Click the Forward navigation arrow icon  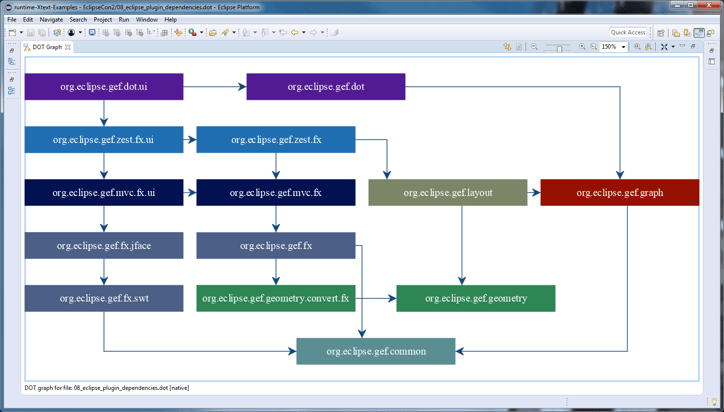[x=313, y=32]
